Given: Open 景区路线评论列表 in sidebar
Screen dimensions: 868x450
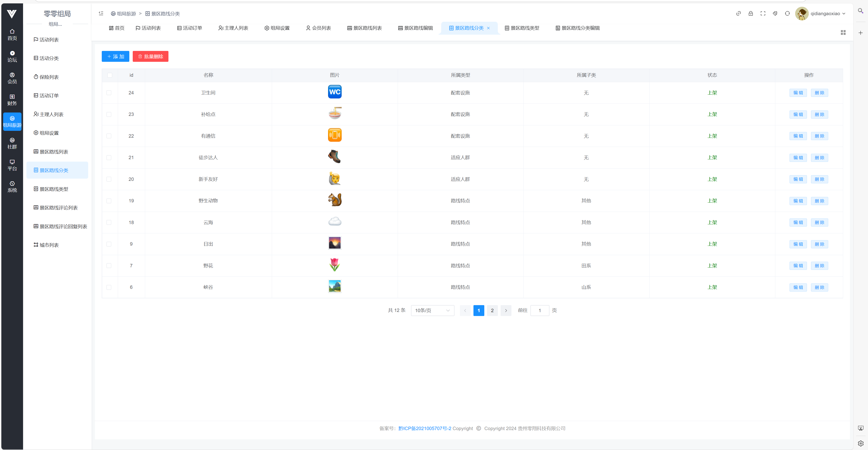Looking at the screenshot, I should [x=58, y=208].
